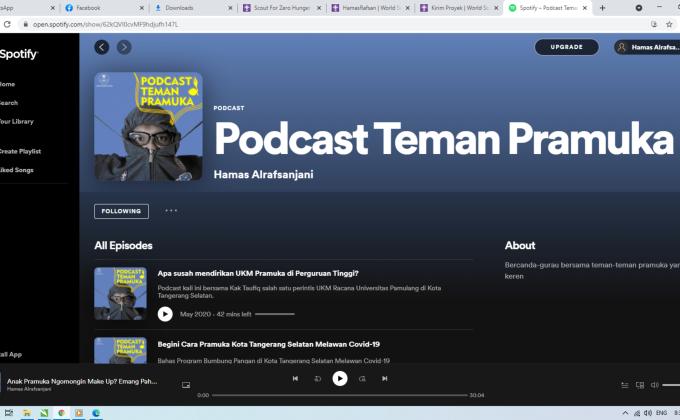Open the play queue icon

(x=626, y=384)
